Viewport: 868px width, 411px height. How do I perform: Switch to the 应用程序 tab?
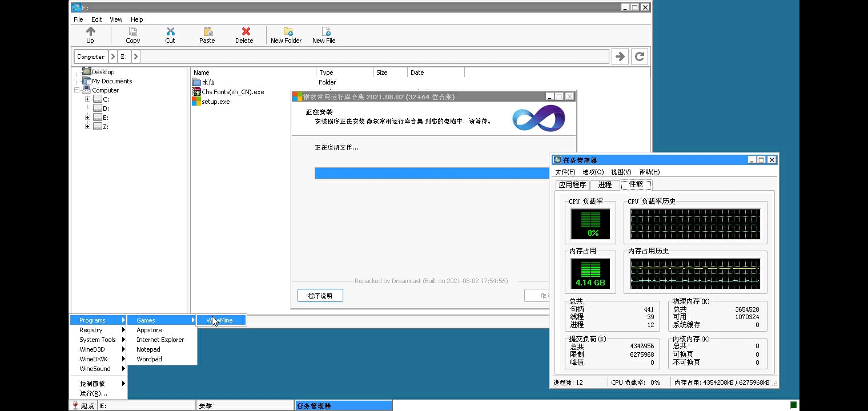click(572, 185)
